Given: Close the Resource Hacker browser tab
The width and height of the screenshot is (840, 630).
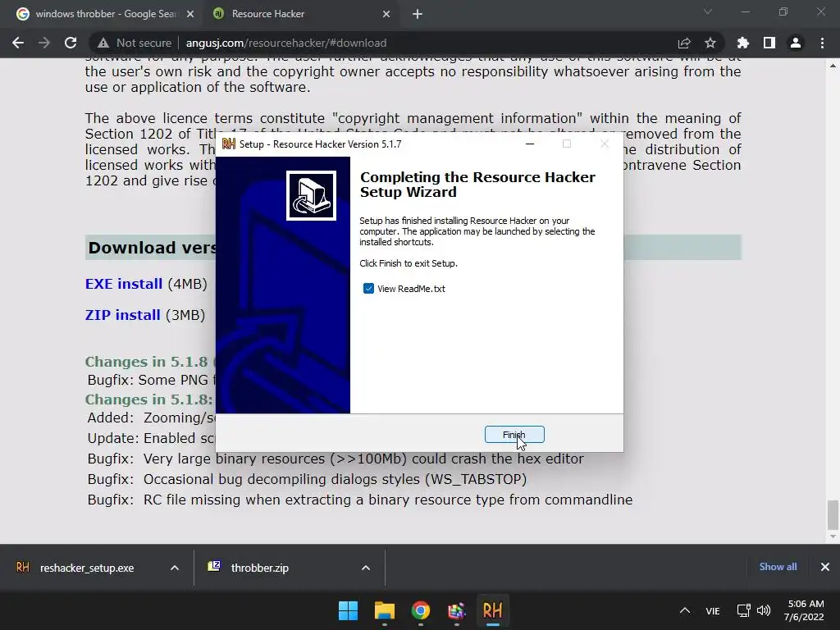Looking at the screenshot, I should pos(386,14).
